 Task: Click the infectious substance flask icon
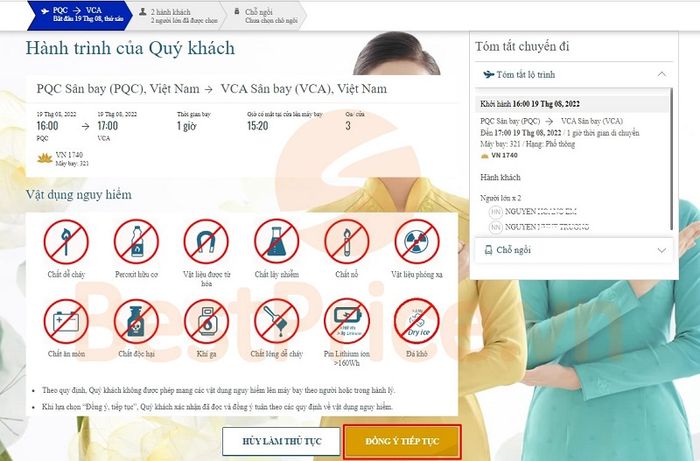[x=276, y=241]
